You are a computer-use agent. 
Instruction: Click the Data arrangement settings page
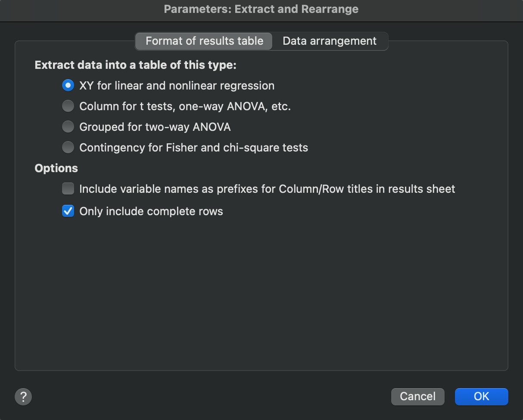330,41
